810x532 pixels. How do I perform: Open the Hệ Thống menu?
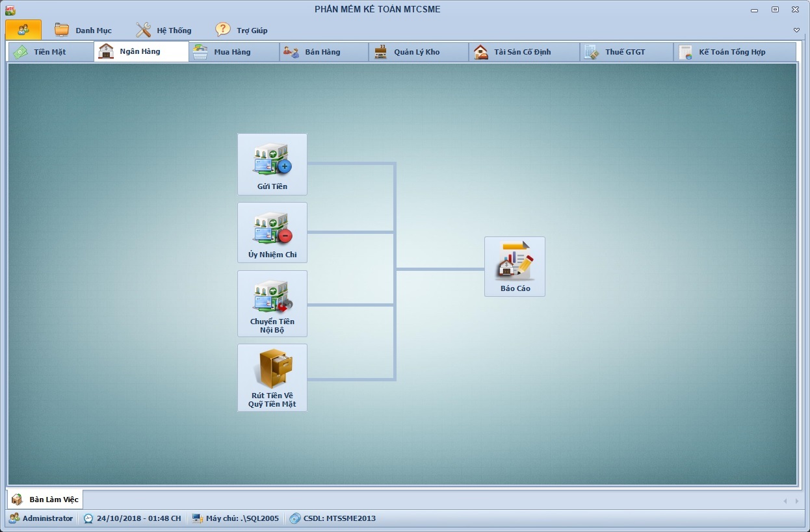click(164, 31)
